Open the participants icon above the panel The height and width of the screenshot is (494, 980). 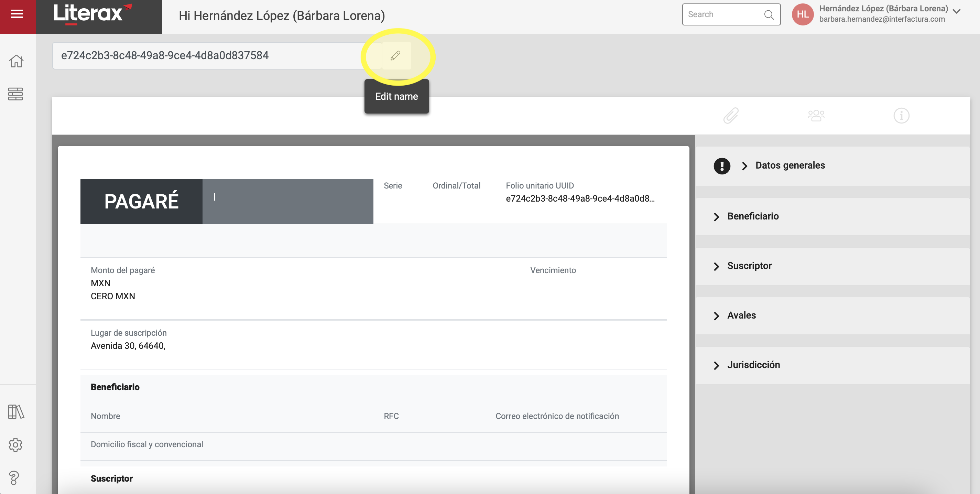816,115
